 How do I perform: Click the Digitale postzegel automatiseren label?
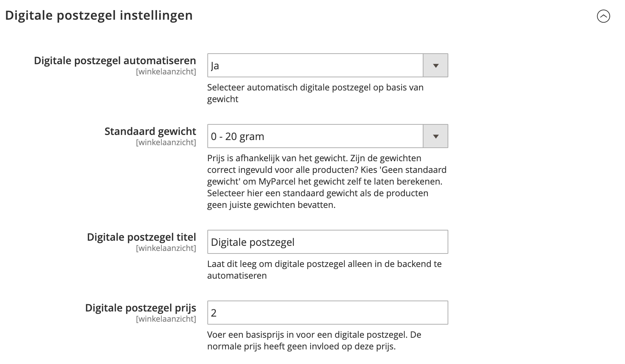pos(115,61)
